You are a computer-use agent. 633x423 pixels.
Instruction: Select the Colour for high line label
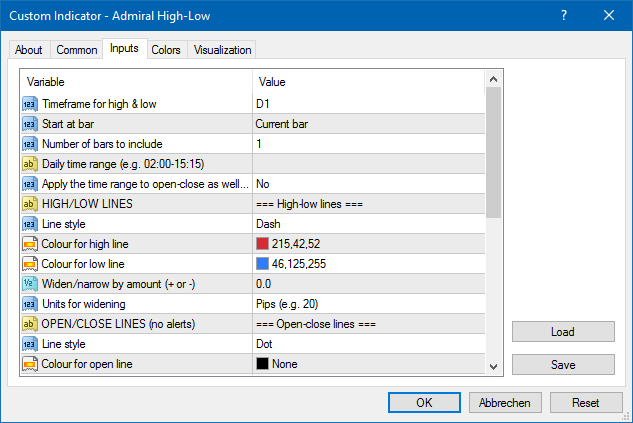click(x=85, y=244)
